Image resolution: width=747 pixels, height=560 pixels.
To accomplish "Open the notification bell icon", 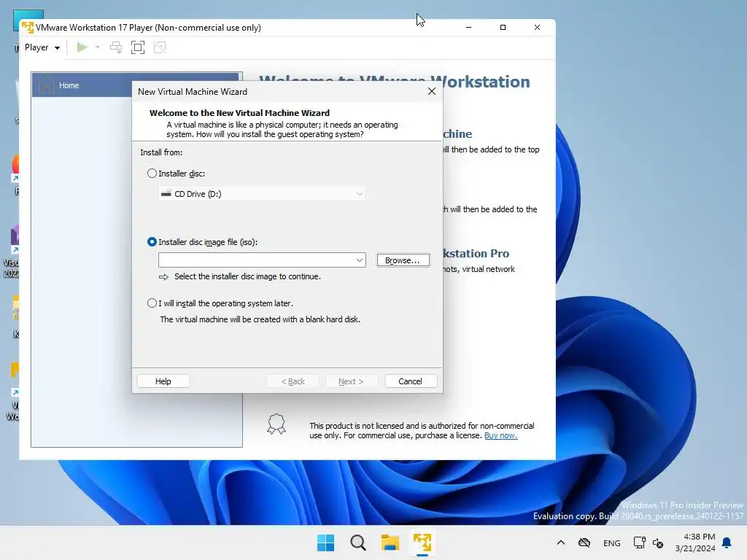I will click(x=727, y=542).
